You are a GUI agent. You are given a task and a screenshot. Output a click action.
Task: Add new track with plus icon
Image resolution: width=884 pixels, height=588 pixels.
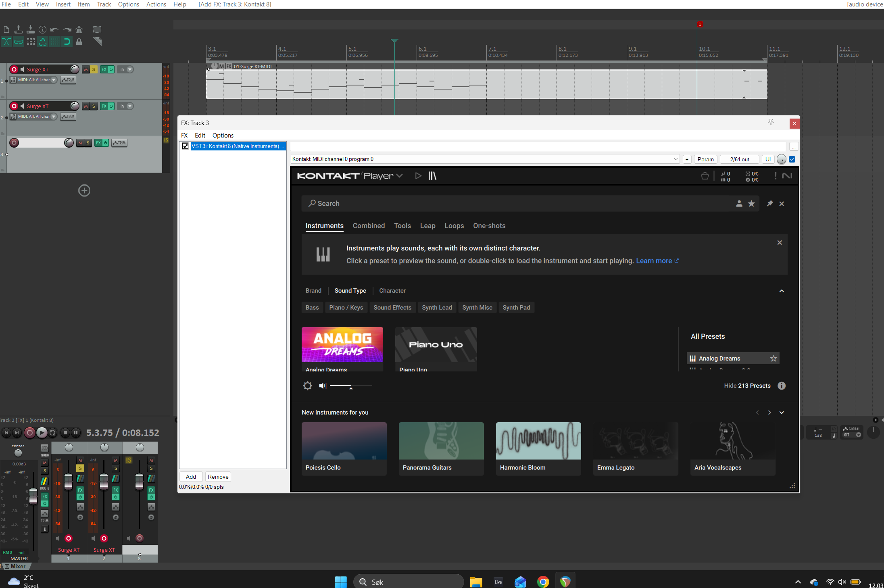pos(84,190)
